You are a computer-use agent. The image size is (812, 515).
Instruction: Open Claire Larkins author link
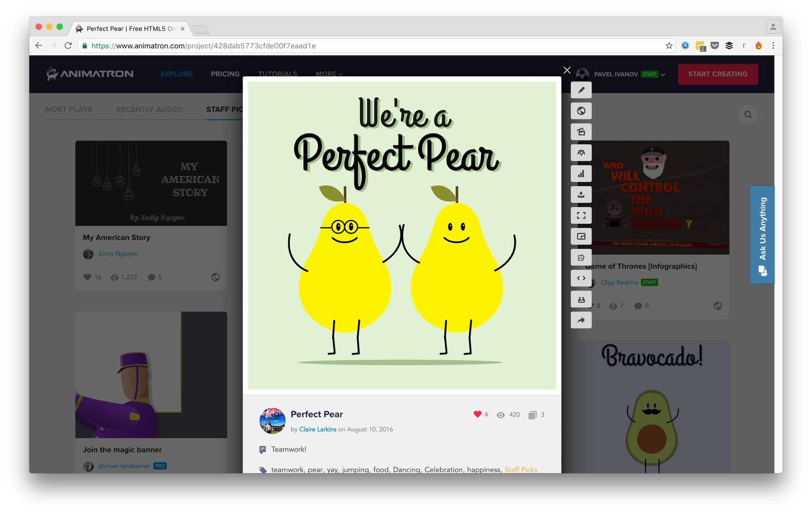pos(318,429)
